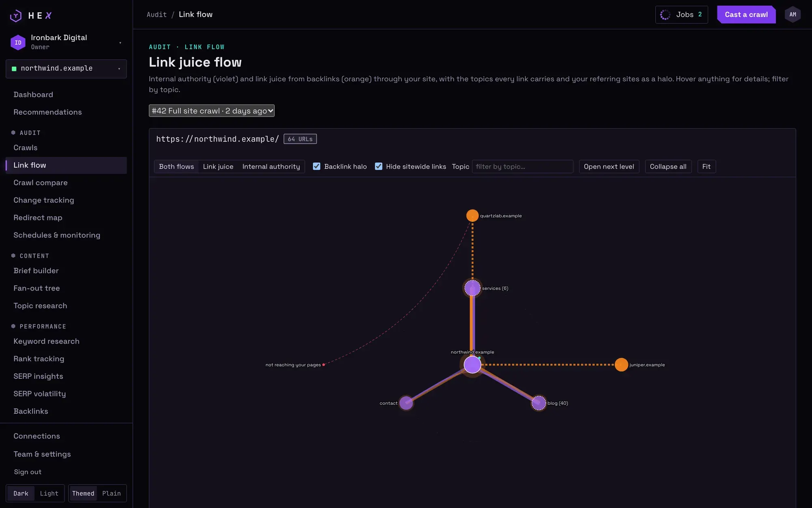Screen dimensions: 812x508
Task: Open the northwind.example site selector
Action: click(x=66, y=69)
